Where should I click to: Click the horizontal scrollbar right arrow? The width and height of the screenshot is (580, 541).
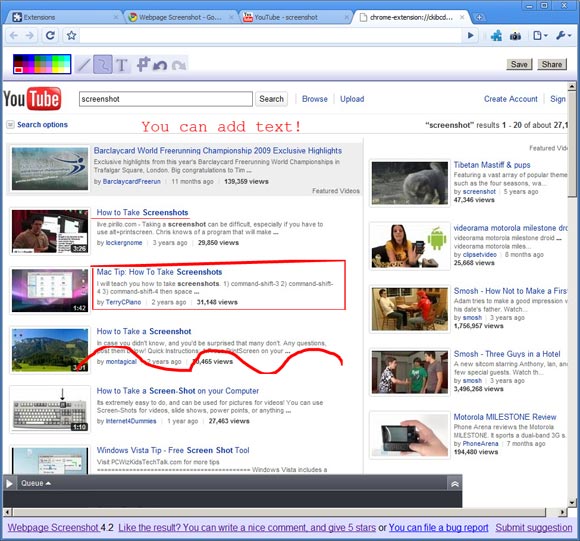[x=562, y=513]
